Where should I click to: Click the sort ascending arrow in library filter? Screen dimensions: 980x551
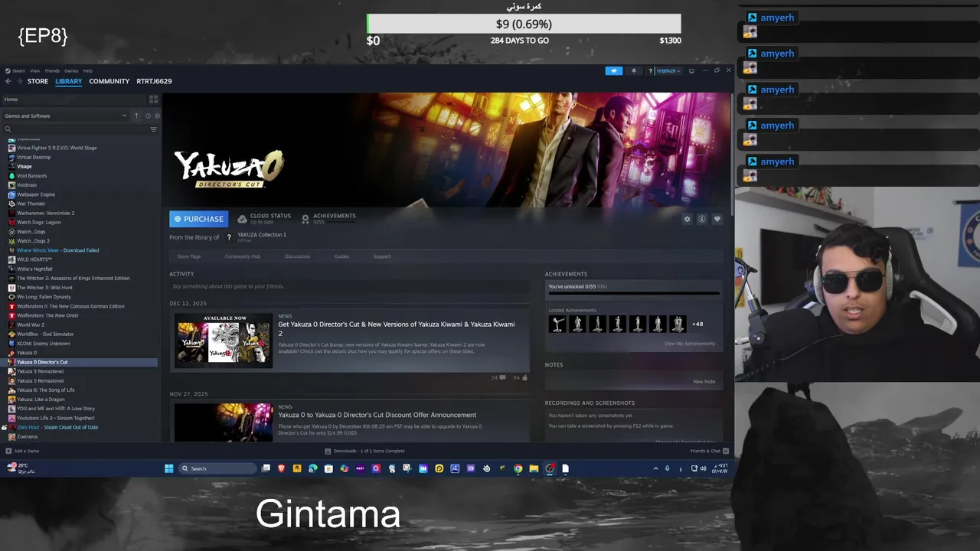point(136,116)
